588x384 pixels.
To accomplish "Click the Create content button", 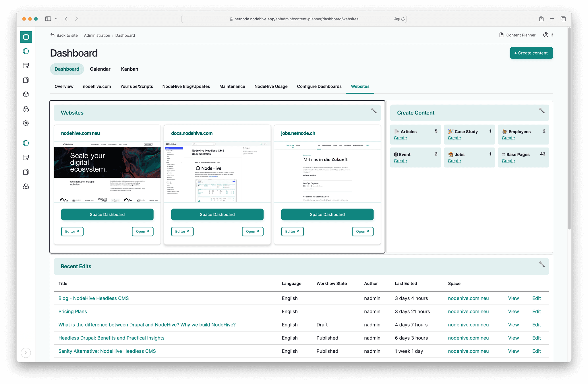I will pos(531,53).
